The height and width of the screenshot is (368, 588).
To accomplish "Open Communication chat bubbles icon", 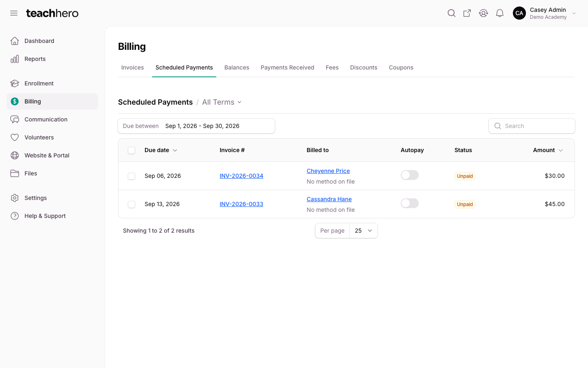I will [x=15, y=119].
